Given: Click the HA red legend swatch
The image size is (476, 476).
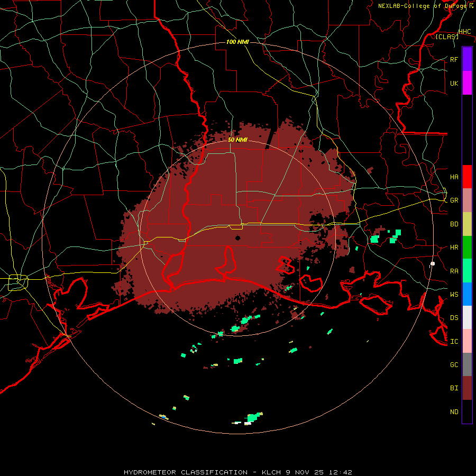Looking at the screenshot, I should click(x=467, y=177).
